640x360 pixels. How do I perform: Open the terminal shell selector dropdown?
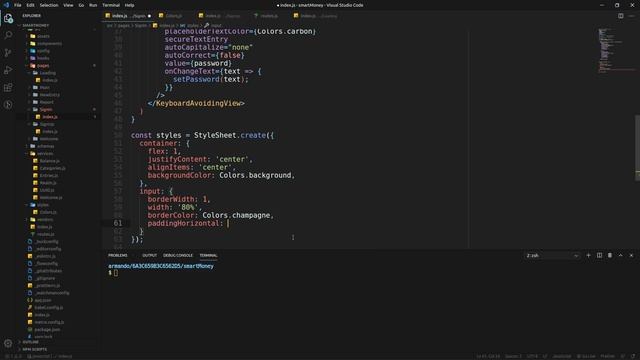click(x=552, y=256)
